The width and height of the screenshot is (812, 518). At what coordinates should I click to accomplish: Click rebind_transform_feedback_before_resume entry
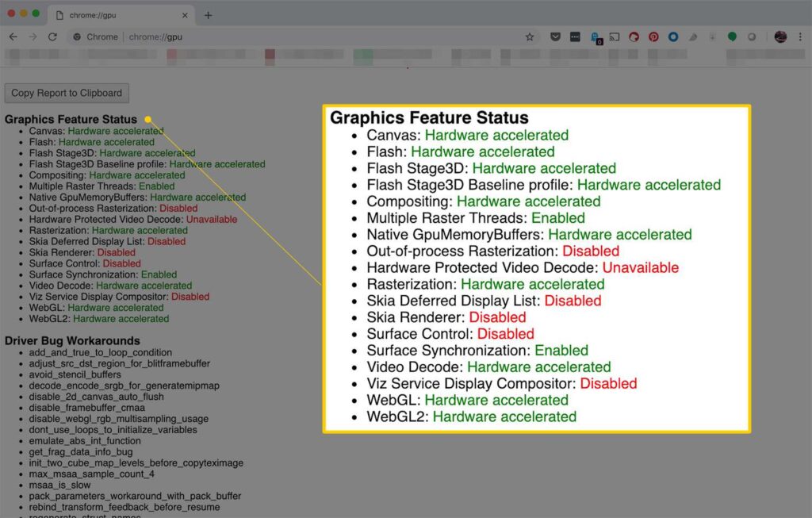point(124,507)
